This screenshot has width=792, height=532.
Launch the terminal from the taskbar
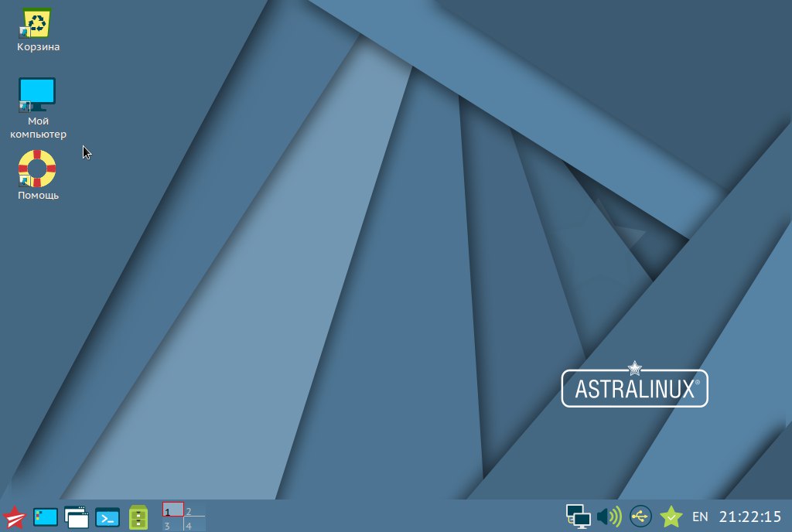[107, 517]
